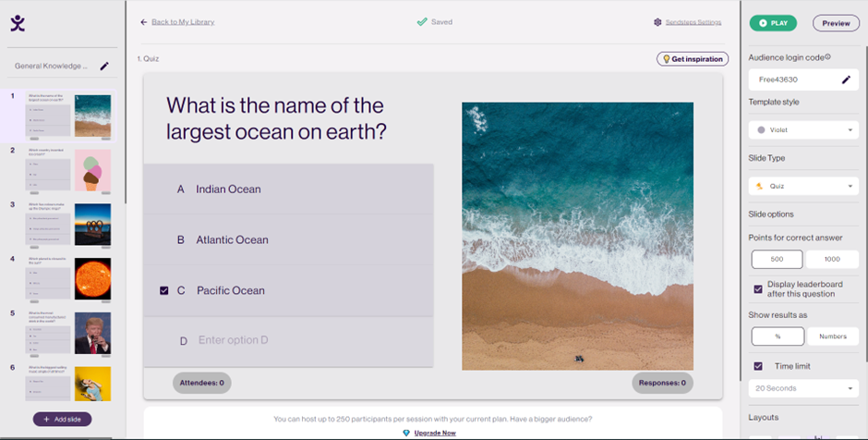
Task: Toggle Display leaderboard after this question
Action: tap(758, 289)
